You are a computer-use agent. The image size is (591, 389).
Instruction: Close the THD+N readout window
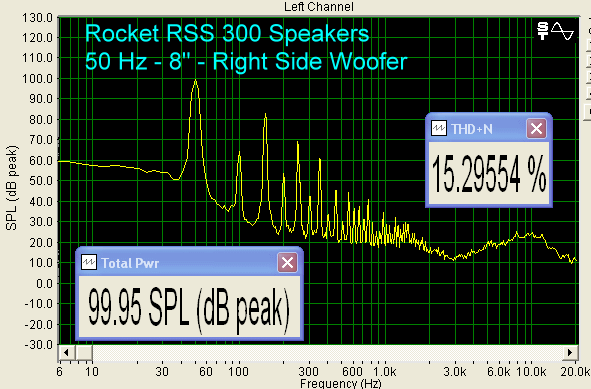[536, 129]
